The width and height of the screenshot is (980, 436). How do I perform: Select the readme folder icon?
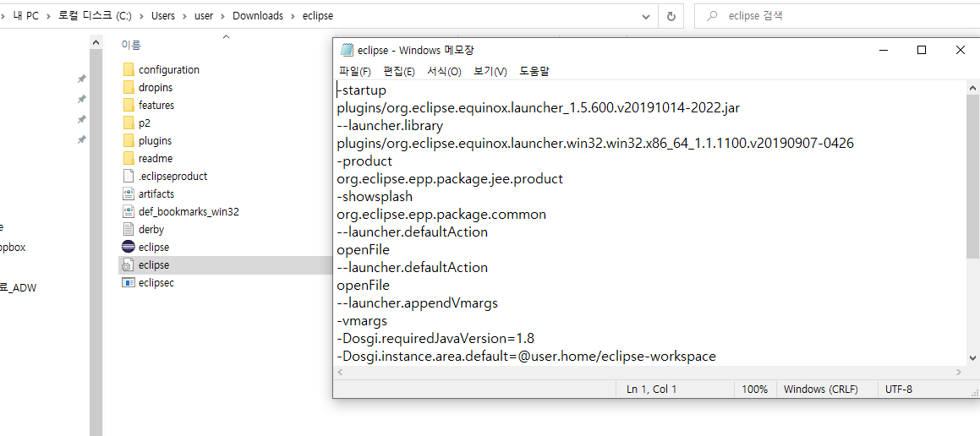point(129,158)
